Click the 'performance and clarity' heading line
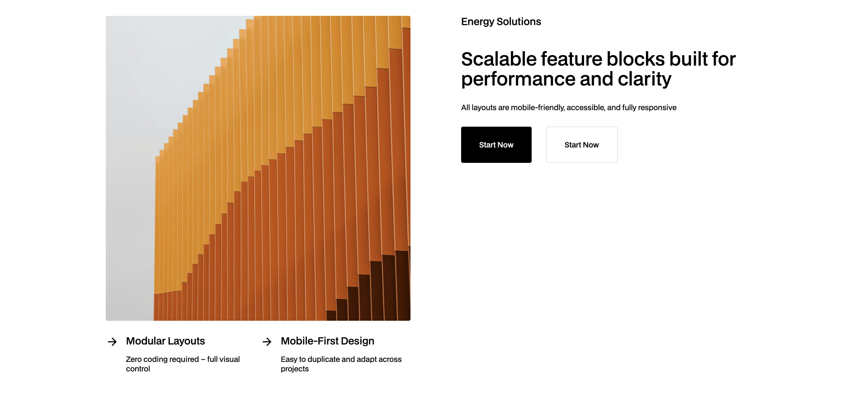 point(566,79)
